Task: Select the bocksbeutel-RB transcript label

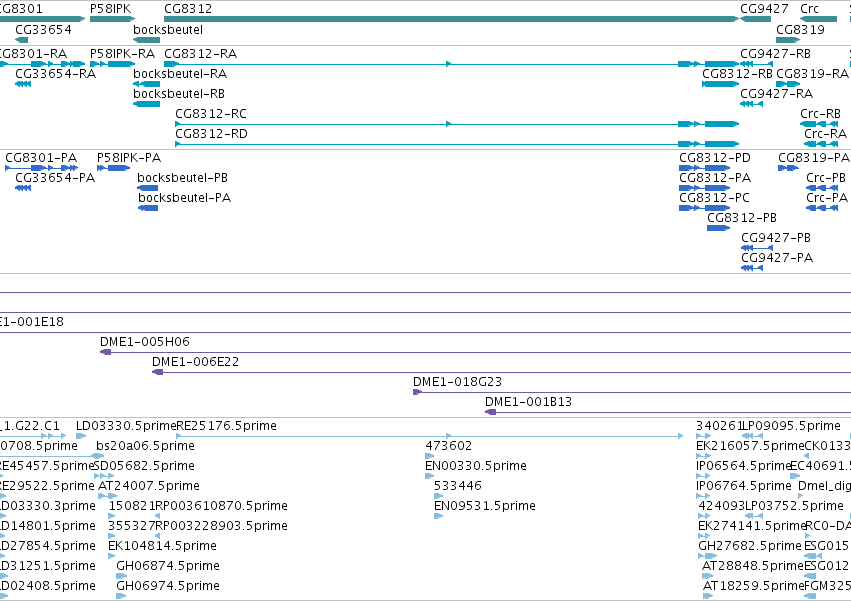Action: click(179, 94)
